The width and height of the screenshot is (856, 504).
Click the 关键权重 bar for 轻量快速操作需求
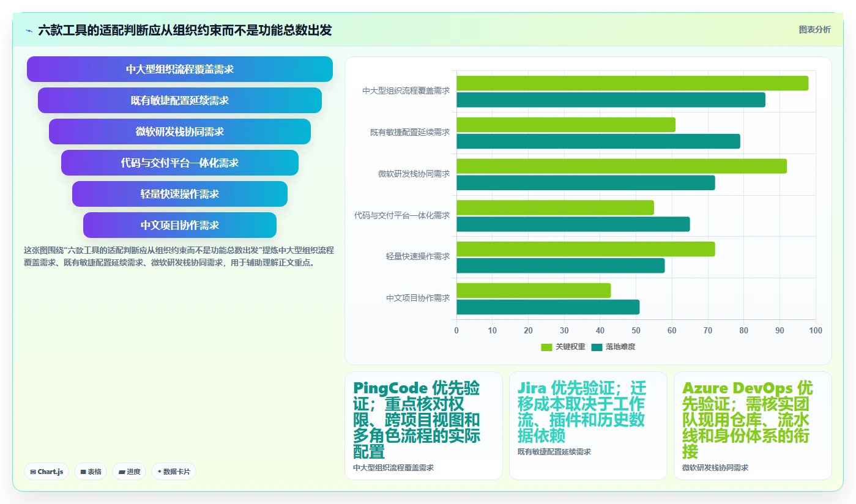(586, 249)
